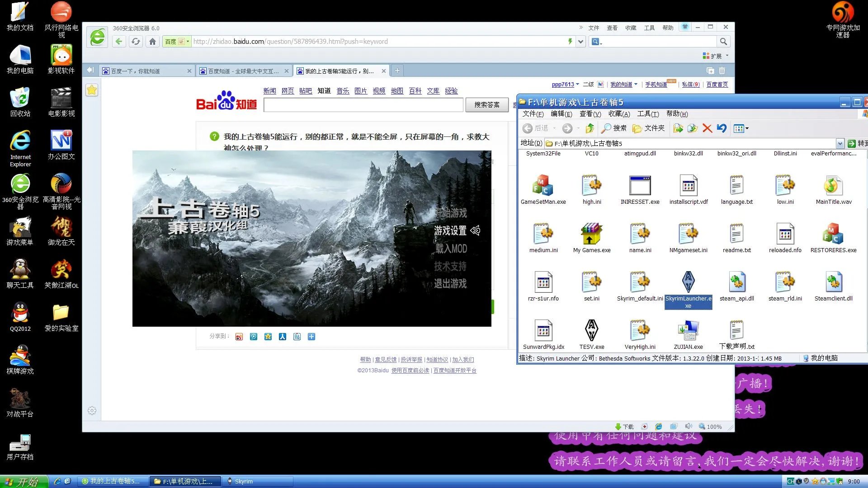Click the Explorer Up folder icon

pos(590,128)
